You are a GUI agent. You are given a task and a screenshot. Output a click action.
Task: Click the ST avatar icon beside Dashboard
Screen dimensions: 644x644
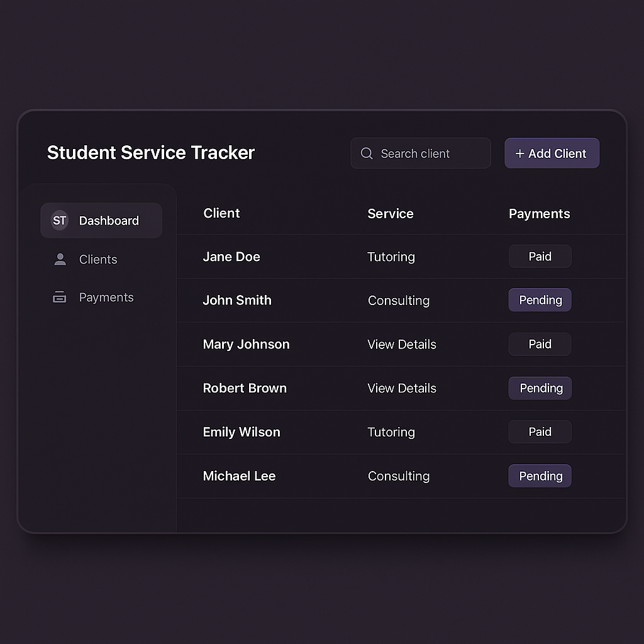click(60, 221)
